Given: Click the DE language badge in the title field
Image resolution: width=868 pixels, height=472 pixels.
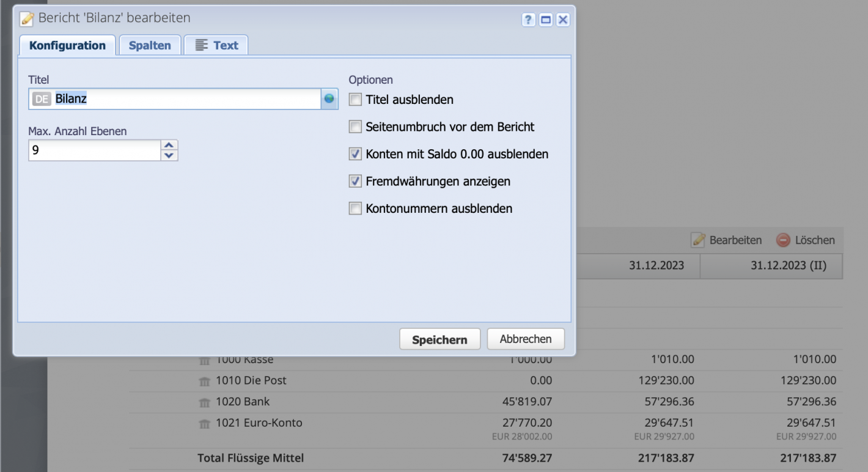Looking at the screenshot, I should [41, 98].
